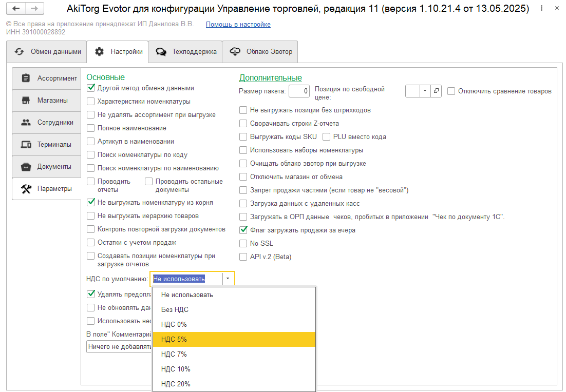
Task: Click the gear icon on Настройки tab
Action: tap(99, 52)
